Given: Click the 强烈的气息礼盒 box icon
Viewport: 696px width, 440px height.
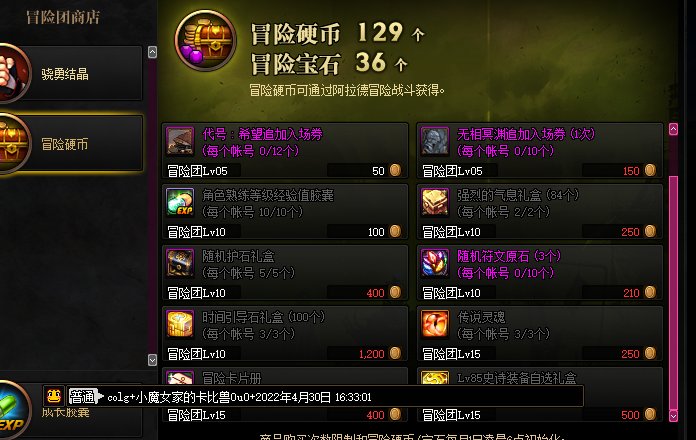Looking at the screenshot, I should point(435,202).
